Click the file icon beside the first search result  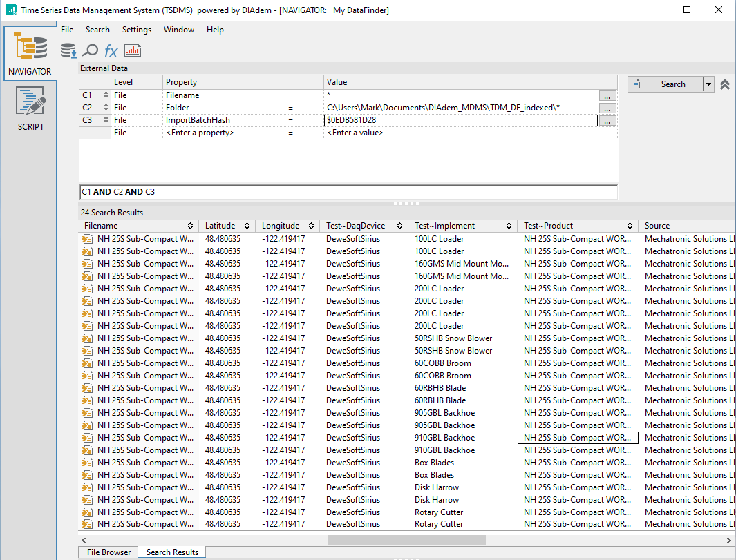tap(86, 238)
